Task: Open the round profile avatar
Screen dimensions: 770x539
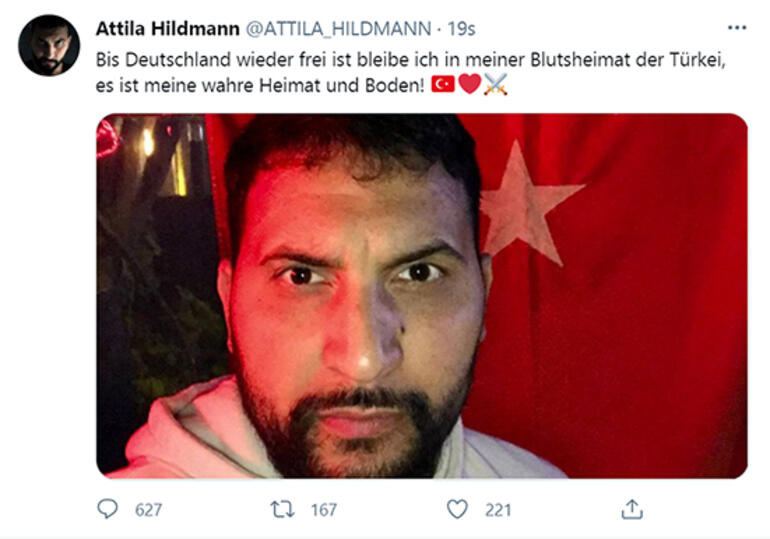Action: (x=49, y=45)
